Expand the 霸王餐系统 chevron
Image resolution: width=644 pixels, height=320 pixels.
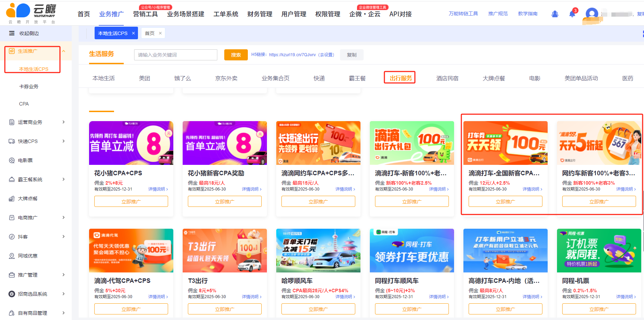64,179
